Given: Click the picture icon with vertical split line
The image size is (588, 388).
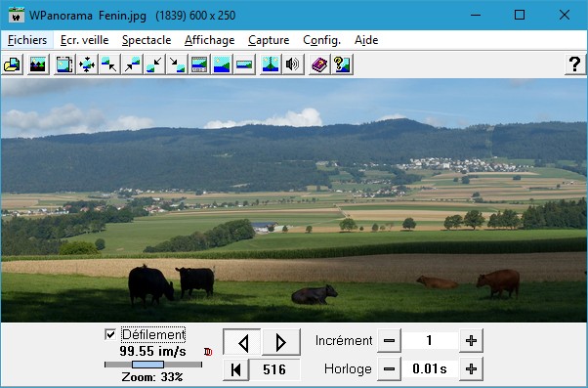Looking at the screenshot, I should [271, 65].
